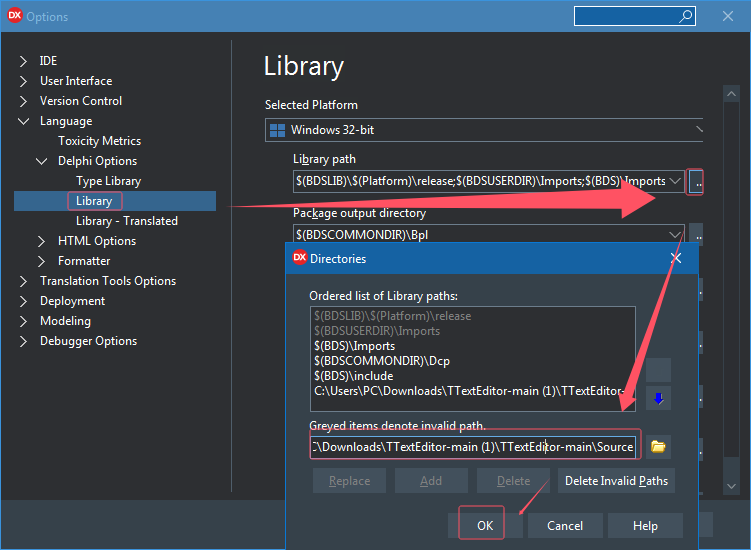The image size is (751, 550).
Task: Select the Translation Tools Options label
Action: (x=108, y=281)
